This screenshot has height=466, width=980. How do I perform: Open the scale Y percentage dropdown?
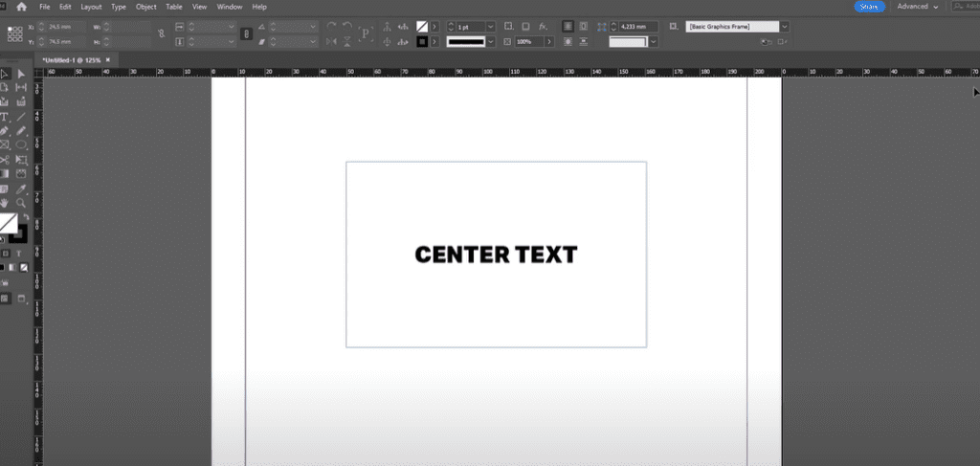pyautogui.click(x=232, y=41)
